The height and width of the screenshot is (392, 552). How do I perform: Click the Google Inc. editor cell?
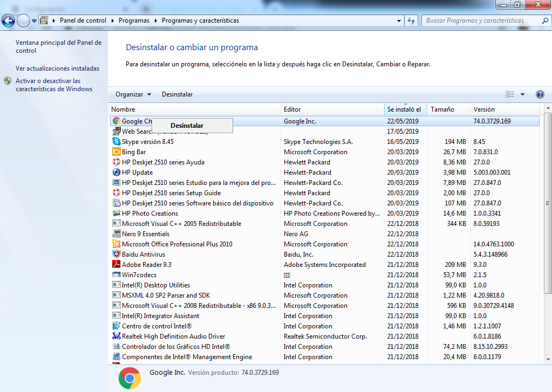click(x=300, y=121)
